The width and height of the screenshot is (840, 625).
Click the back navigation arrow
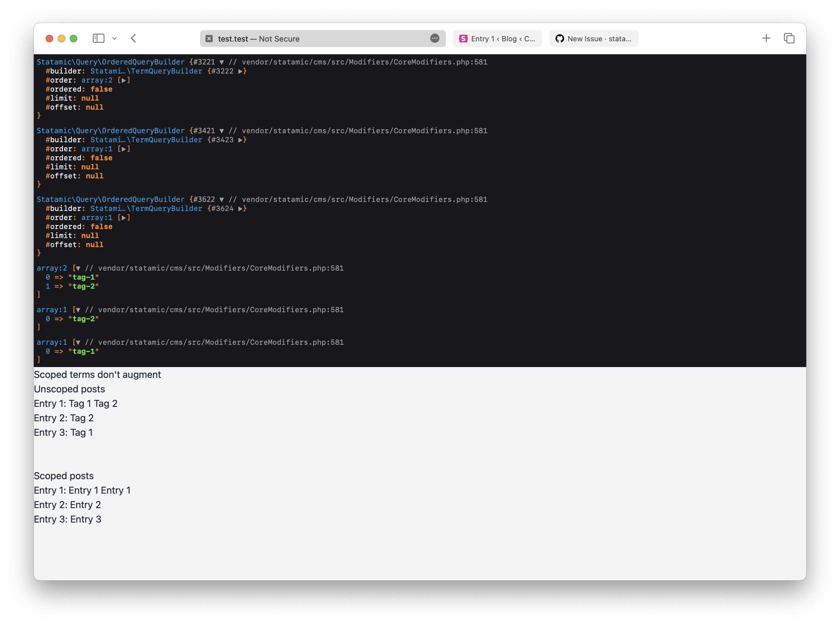(x=133, y=38)
